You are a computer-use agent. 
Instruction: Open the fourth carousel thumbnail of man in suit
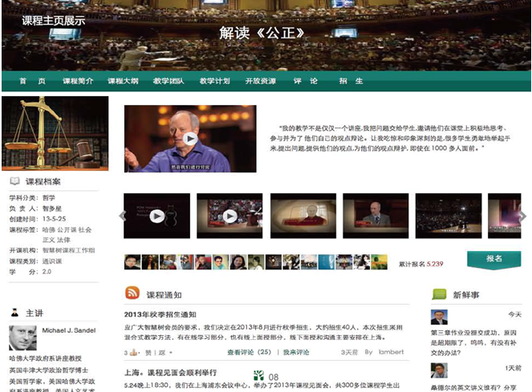pos(376,216)
